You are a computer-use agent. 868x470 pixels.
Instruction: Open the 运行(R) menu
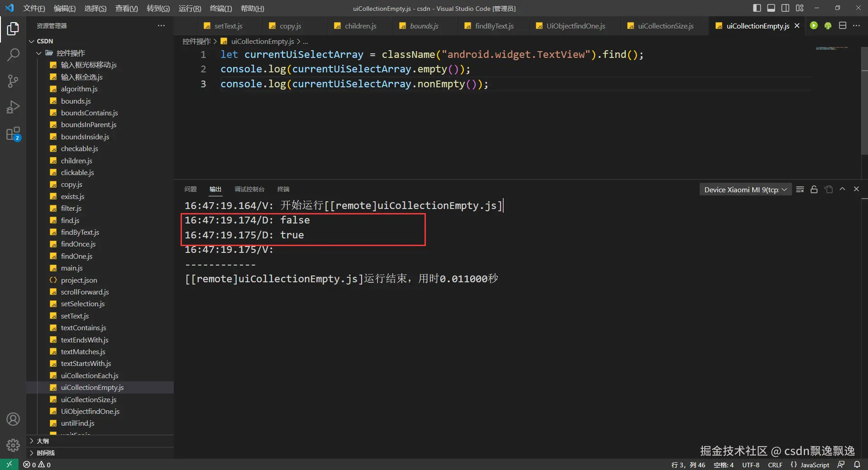(x=190, y=8)
